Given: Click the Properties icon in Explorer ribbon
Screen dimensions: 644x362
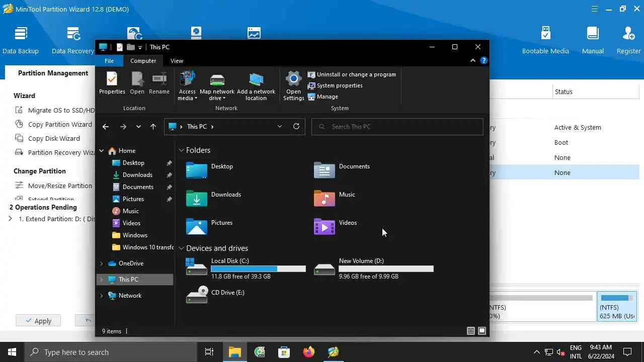Looking at the screenshot, I should [x=112, y=83].
